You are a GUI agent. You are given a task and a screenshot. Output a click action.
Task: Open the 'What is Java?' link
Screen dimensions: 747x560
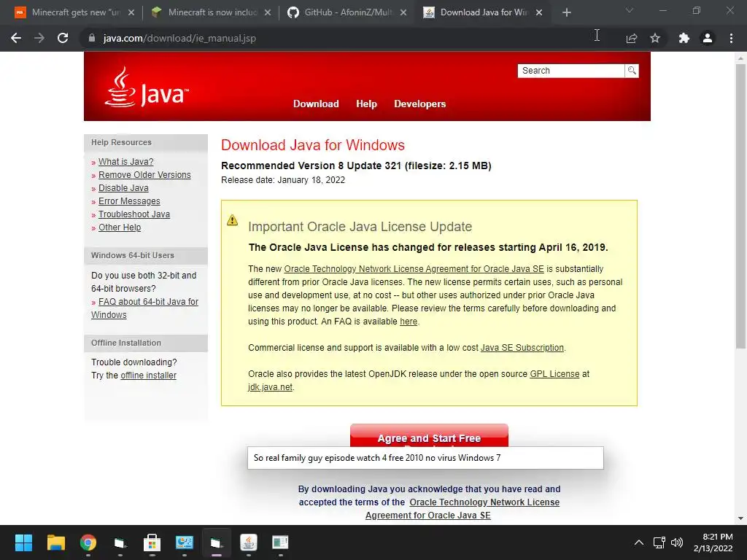click(125, 161)
